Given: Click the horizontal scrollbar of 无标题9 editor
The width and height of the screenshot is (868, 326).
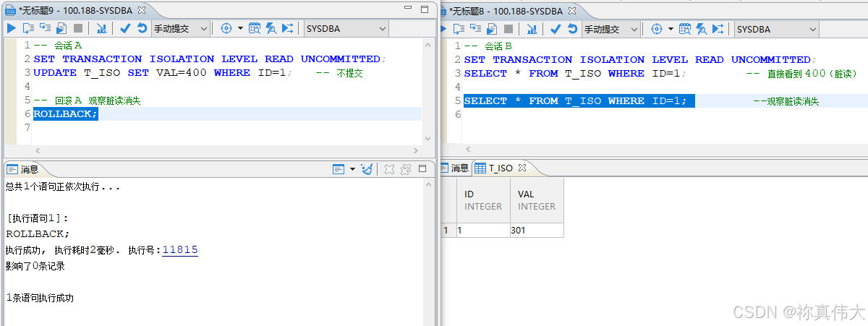Looking at the screenshot, I should click(x=225, y=150).
